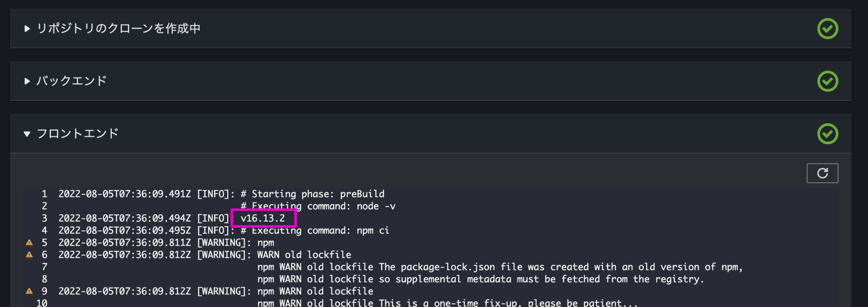Click the green success checkmark for フロントエンド
This screenshot has height=307, width=868.
827,133
